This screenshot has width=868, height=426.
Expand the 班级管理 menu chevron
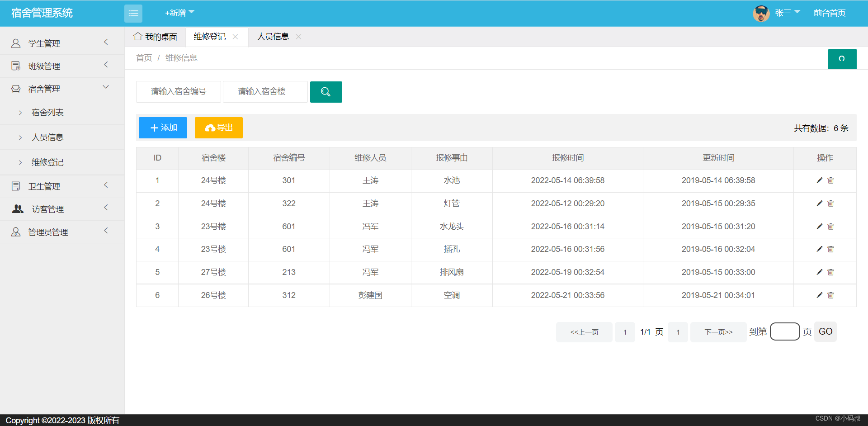coord(106,65)
